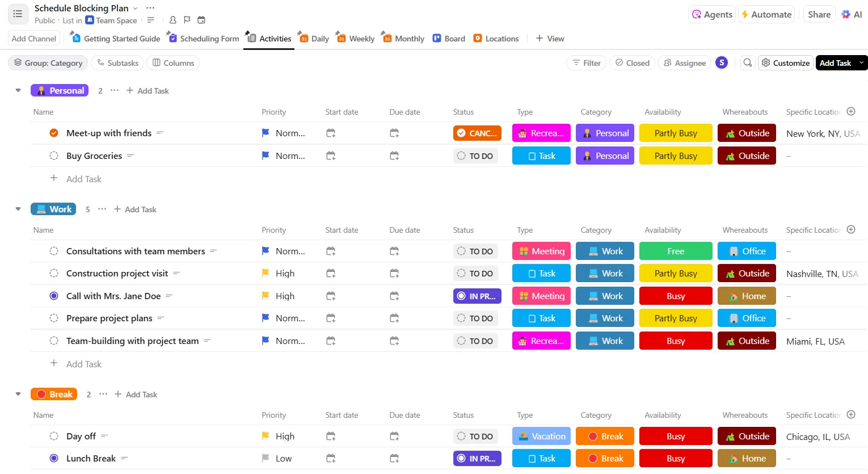Image resolution: width=868 pixels, height=474 pixels.
Task: Toggle the Closed tasks filter
Action: tap(633, 63)
